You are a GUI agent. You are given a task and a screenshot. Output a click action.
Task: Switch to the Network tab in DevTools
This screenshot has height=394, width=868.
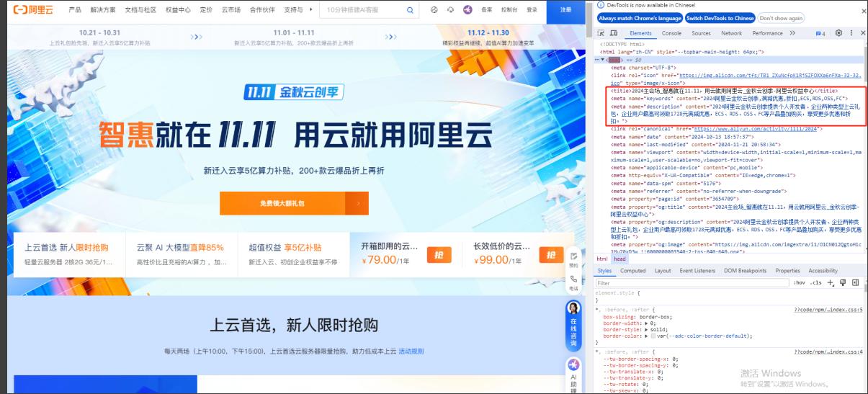pyautogui.click(x=731, y=33)
